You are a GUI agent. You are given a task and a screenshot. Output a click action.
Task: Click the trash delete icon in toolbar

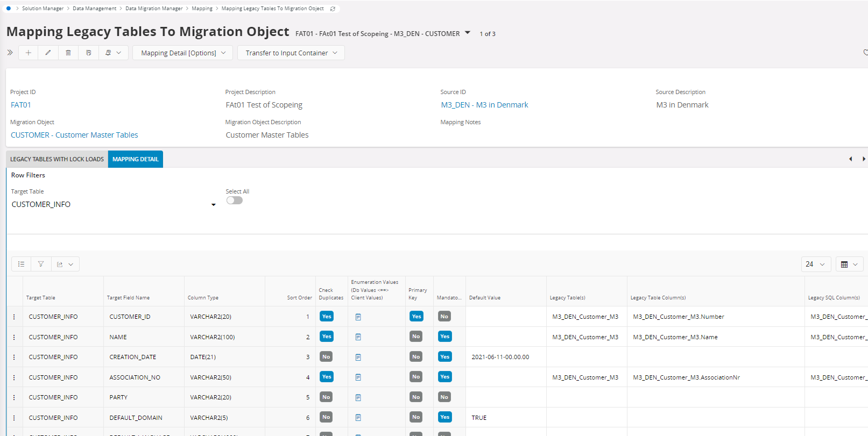coord(68,53)
